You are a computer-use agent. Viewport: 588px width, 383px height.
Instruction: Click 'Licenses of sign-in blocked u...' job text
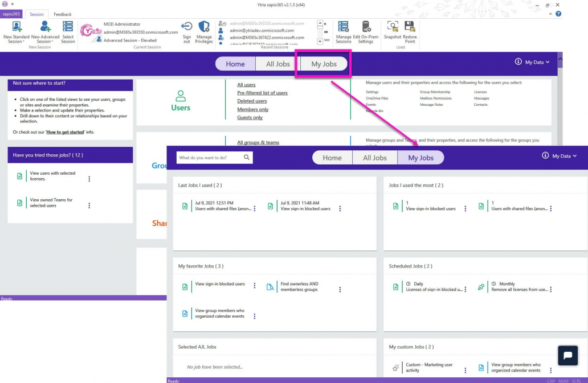pyautogui.click(x=434, y=290)
